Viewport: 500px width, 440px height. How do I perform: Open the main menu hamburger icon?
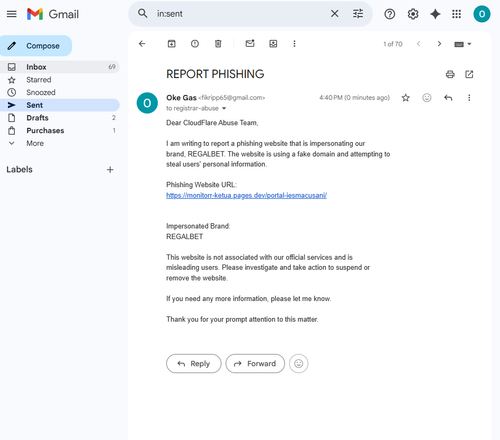(12, 14)
